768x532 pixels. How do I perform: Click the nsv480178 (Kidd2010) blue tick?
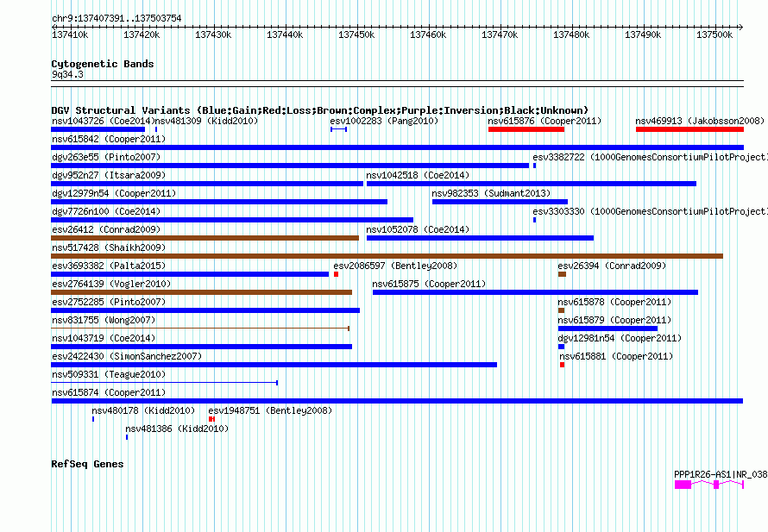click(93, 419)
